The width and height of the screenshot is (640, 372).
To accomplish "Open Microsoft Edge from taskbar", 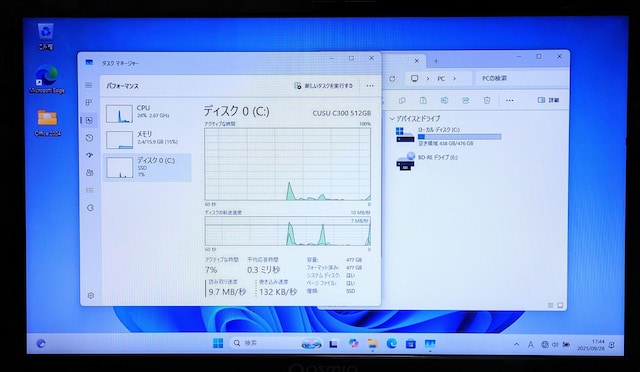I will (392, 344).
